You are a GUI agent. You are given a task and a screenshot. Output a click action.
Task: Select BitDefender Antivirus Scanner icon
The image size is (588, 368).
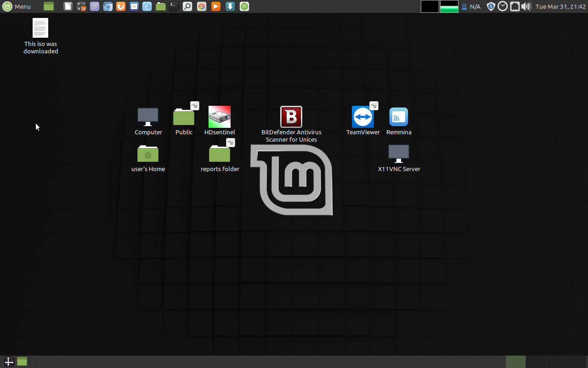coord(291,124)
